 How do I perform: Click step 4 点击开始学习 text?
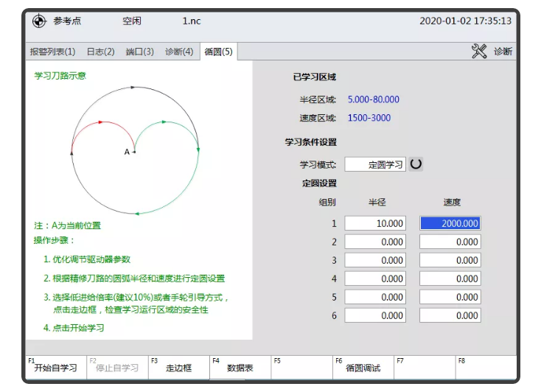click(x=74, y=328)
